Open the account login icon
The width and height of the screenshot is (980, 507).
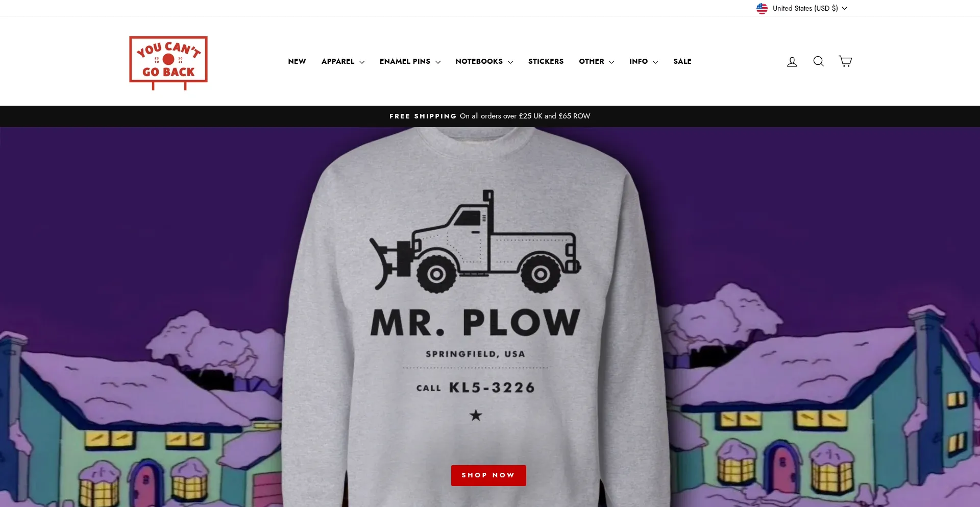(x=792, y=62)
